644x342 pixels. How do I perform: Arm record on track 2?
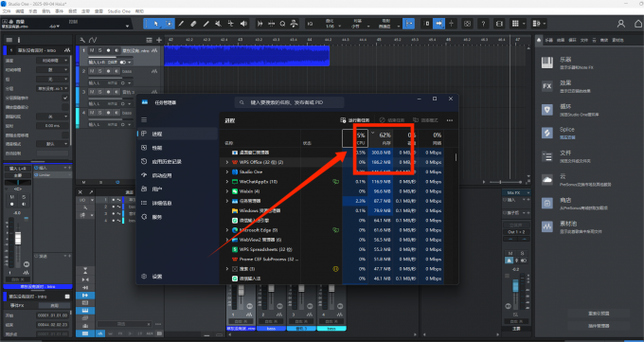[x=108, y=71]
